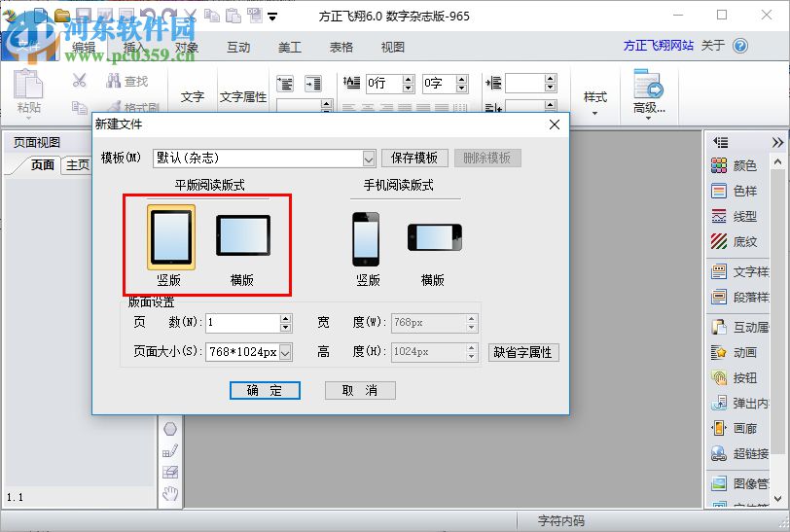This screenshot has height=532, width=790.
Task: Open the 底纹 shading panel
Action: click(x=735, y=242)
